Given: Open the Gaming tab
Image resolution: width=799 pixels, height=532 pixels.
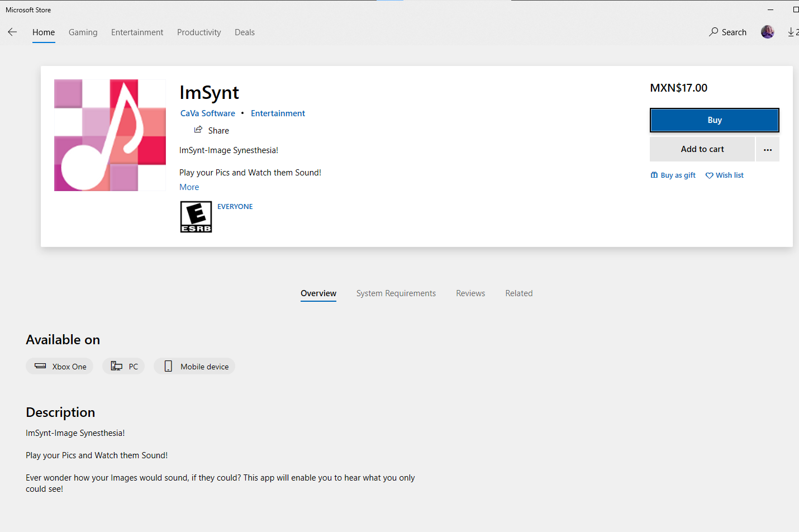Looking at the screenshot, I should (83, 32).
